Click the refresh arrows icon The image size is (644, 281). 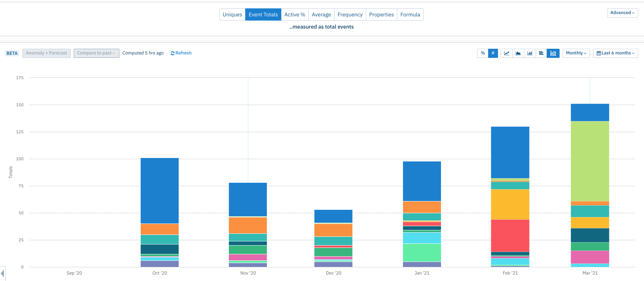click(173, 53)
